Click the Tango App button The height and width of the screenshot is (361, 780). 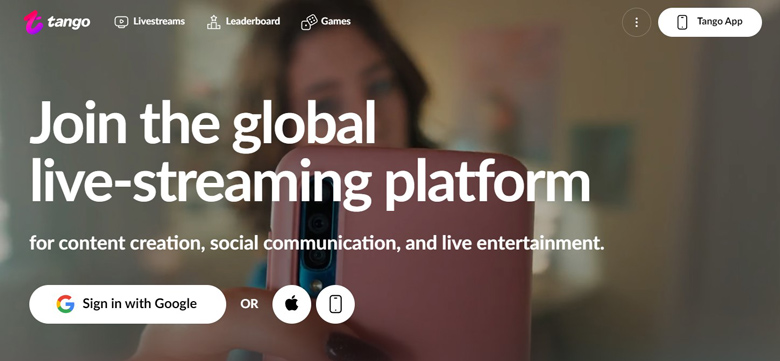point(710,22)
